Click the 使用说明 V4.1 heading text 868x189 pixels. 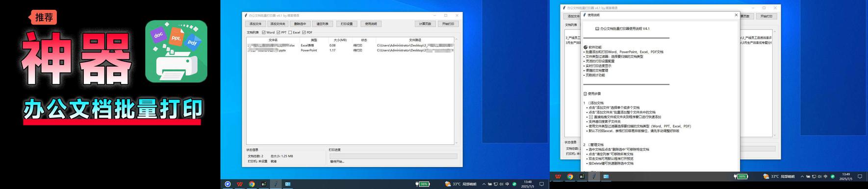click(625, 28)
